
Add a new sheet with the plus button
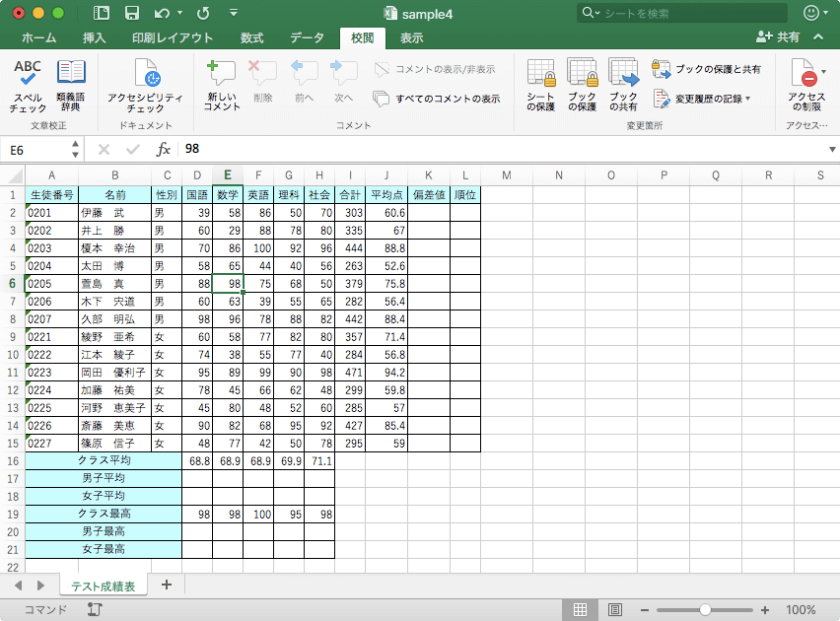click(x=167, y=585)
